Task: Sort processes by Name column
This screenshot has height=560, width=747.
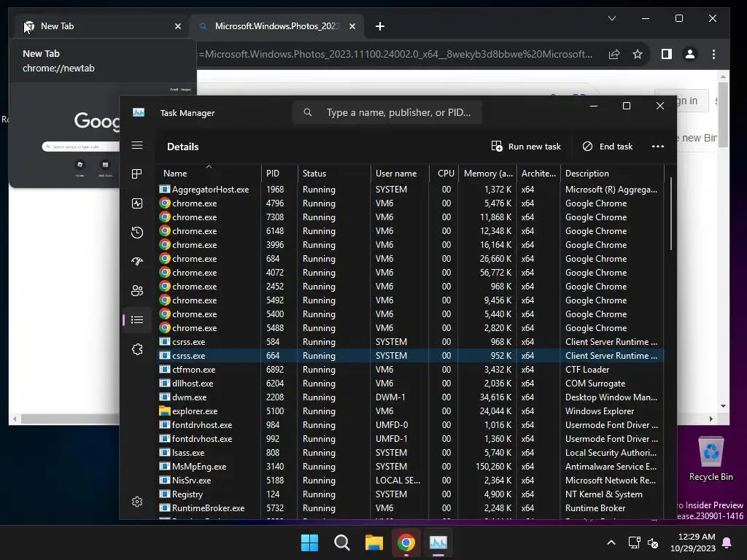Action: [209, 174]
